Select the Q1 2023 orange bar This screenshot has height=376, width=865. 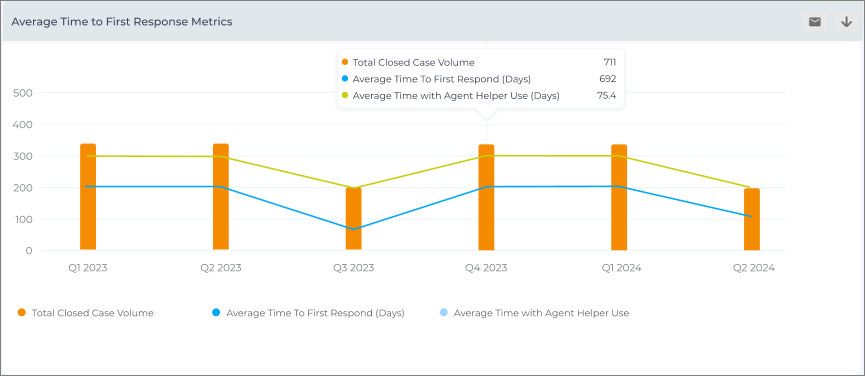click(x=88, y=197)
